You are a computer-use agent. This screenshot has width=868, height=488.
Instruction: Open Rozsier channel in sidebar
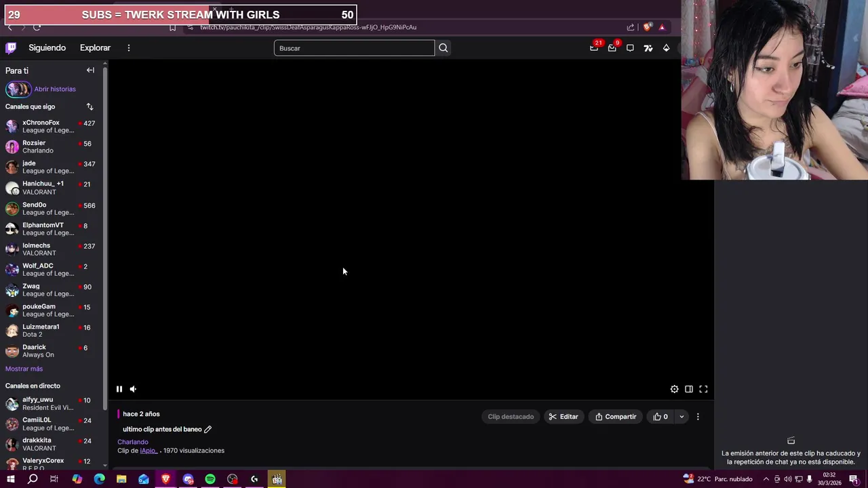click(x=52, y=146)
